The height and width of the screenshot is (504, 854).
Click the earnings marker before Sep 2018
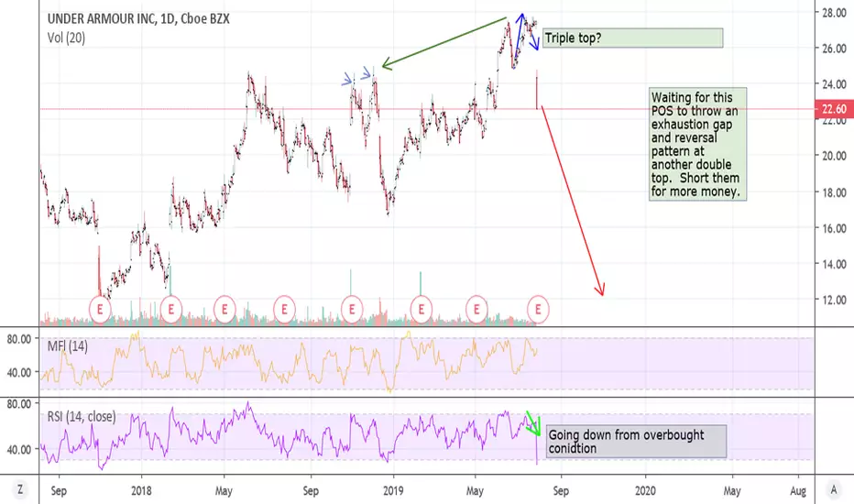284,310
